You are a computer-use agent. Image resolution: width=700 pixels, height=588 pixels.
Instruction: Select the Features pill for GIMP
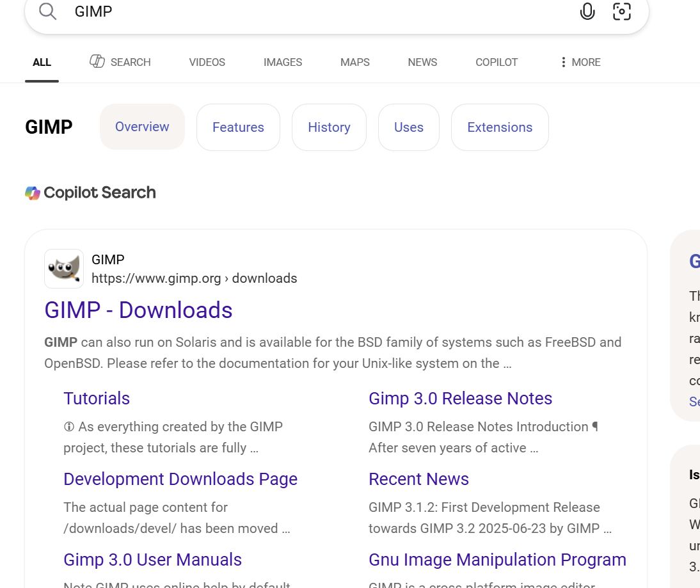238,127
